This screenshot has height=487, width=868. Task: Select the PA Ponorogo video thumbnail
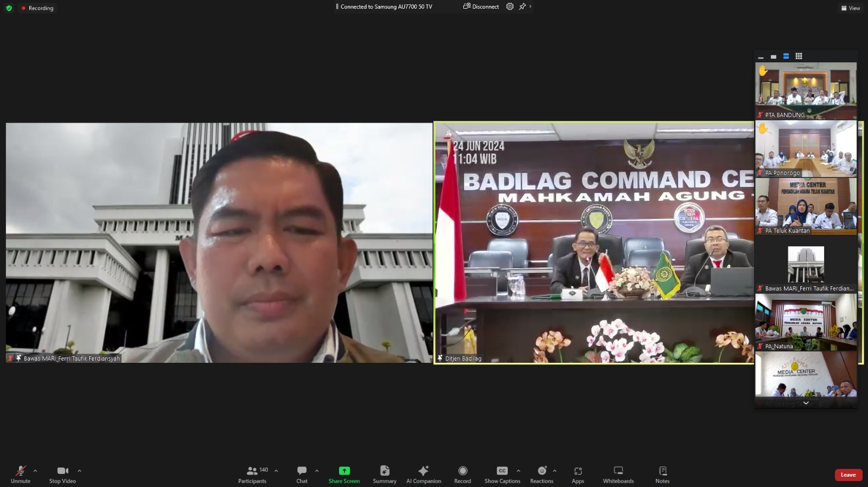point(806,149)
